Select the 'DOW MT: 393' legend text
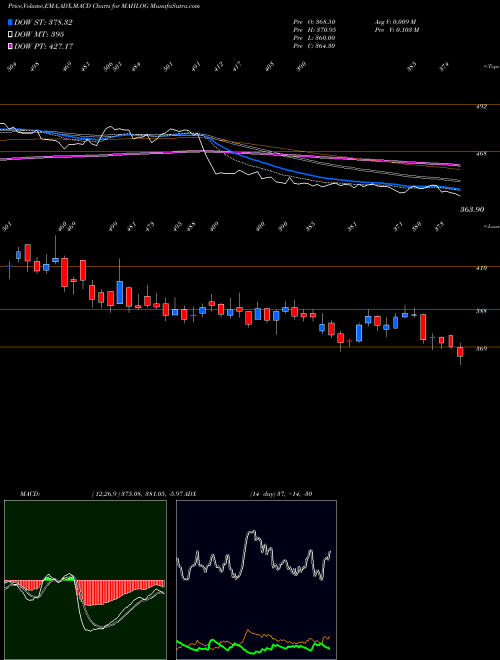Viewport: 500px width, 660px height. point(39,34)
